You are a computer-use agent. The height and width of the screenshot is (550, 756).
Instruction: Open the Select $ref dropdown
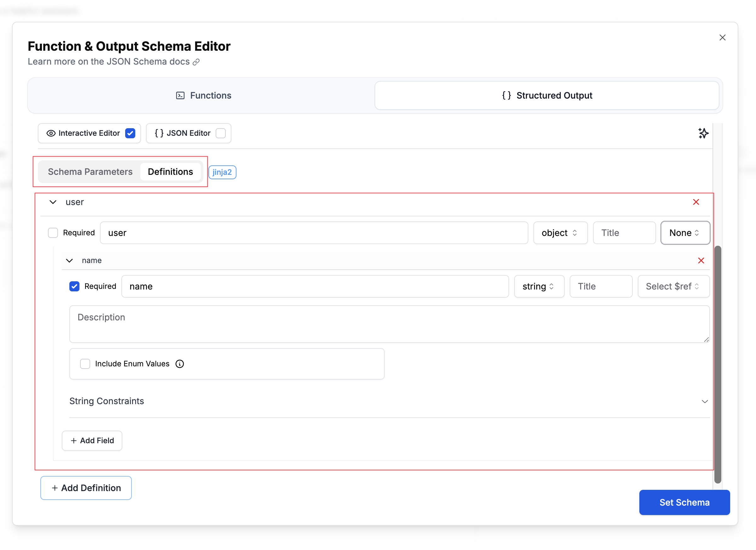point(673,286)
